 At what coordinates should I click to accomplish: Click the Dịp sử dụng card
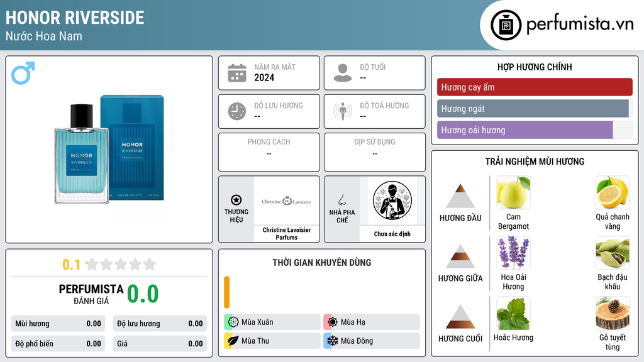[375, 152]
